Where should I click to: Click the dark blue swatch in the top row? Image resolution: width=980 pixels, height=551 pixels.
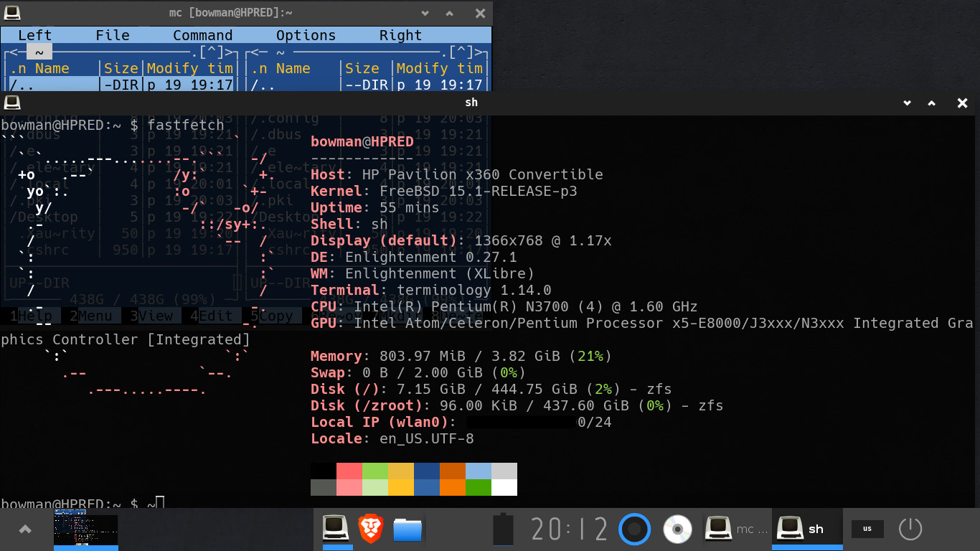427,471
